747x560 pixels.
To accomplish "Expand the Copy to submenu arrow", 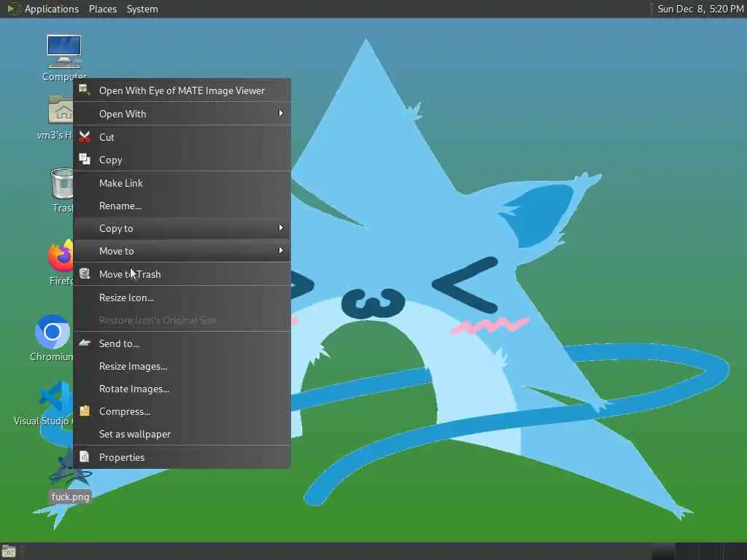I will pyautogui.click(x=281, y=228).
